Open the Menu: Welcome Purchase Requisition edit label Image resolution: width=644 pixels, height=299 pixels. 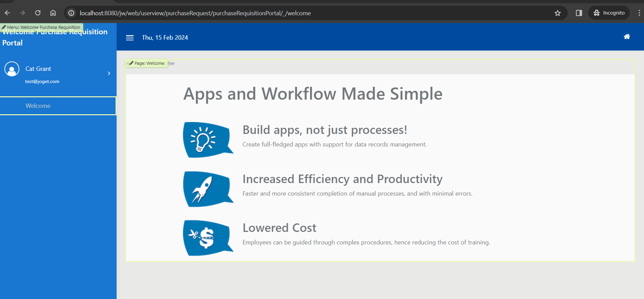tap(41, 27)
